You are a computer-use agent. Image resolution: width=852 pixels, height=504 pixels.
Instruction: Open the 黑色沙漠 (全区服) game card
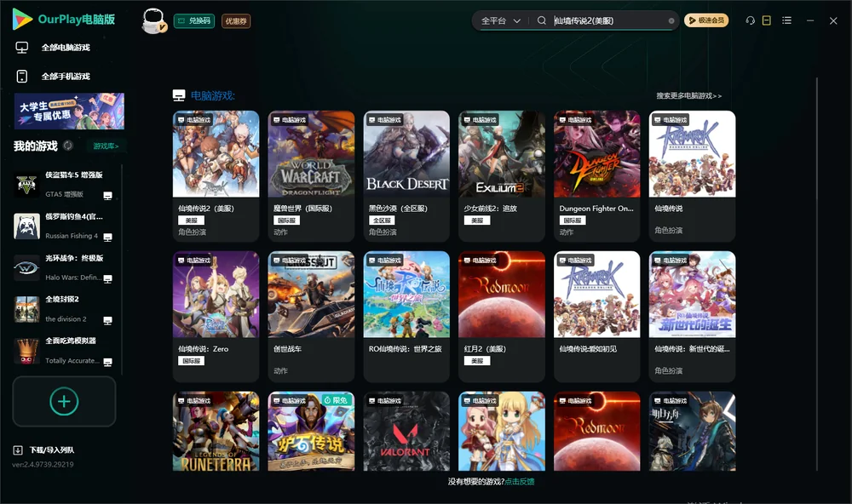pos(406,176)
